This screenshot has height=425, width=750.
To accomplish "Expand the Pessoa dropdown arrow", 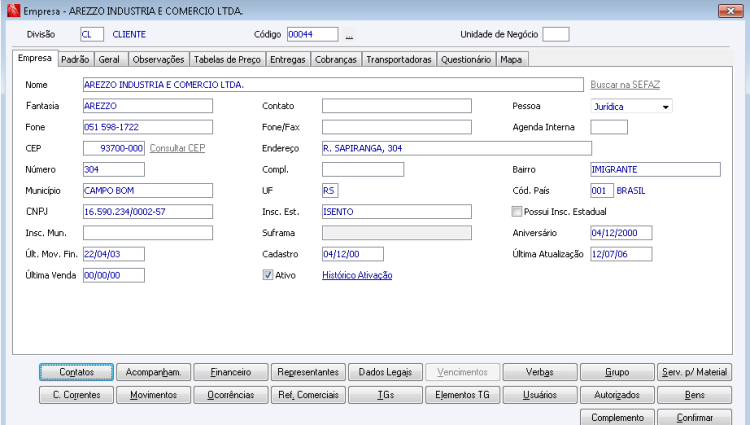I will 665,107.
